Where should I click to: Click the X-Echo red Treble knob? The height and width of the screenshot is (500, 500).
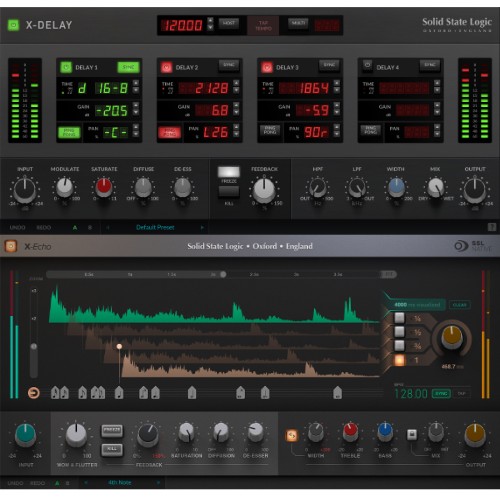pos(350,431)
